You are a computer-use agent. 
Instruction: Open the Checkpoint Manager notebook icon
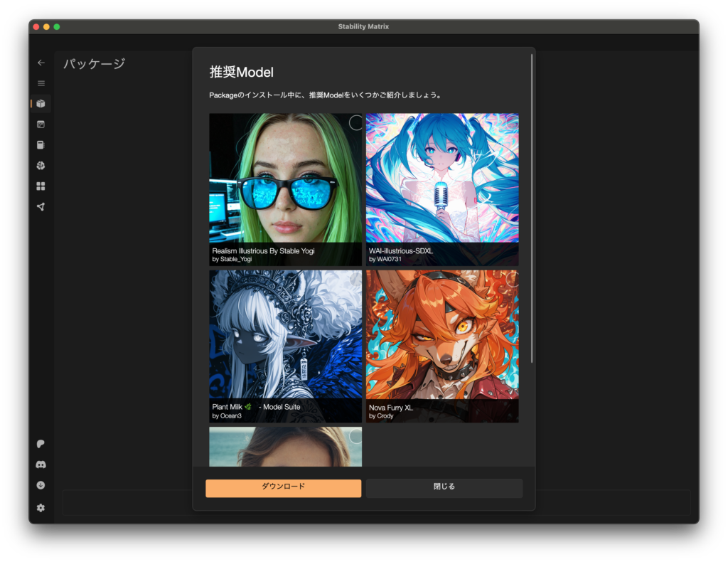[x=41, y=145]
